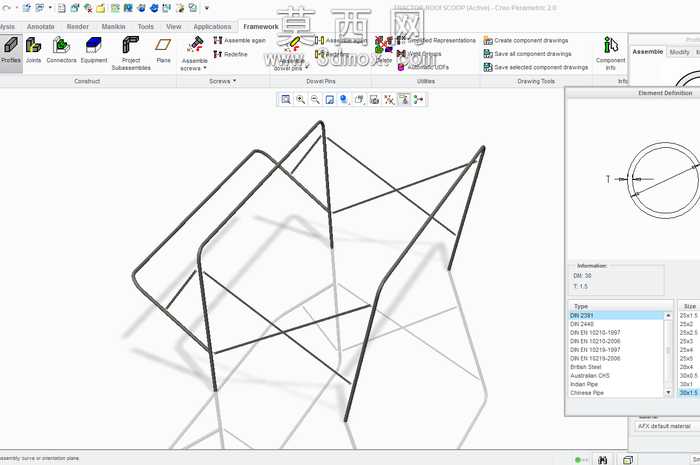Click Redefine in Screws group
The image size is (700, 465).
point(230,54)
